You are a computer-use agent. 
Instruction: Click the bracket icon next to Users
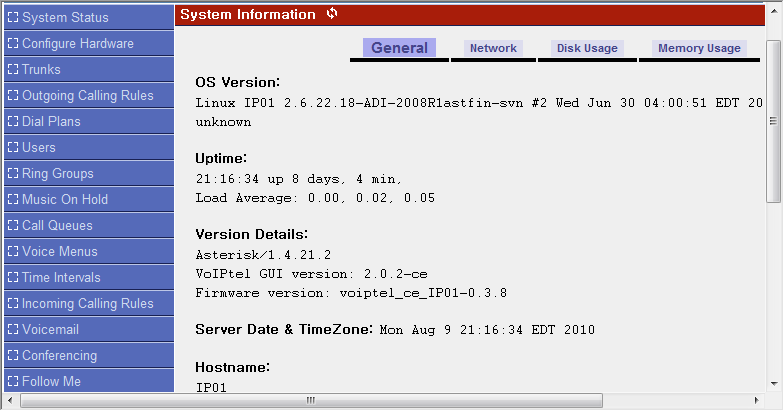[13, 147]
